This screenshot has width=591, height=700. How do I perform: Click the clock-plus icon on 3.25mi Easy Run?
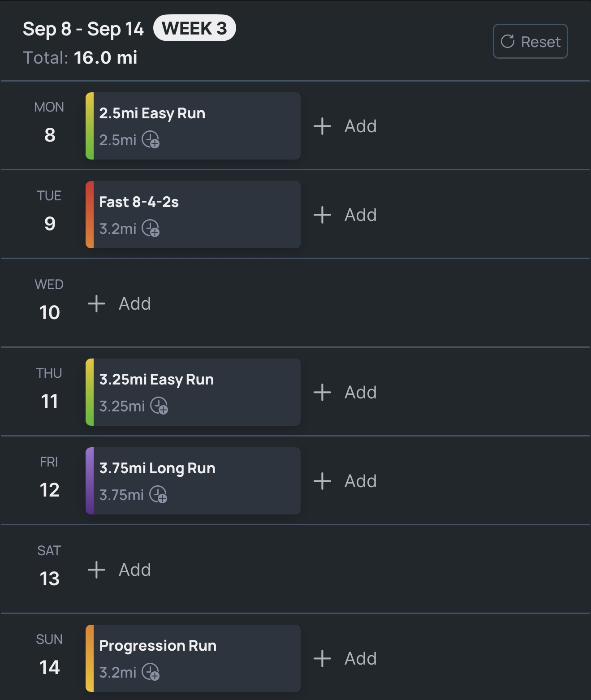(159, 406)
